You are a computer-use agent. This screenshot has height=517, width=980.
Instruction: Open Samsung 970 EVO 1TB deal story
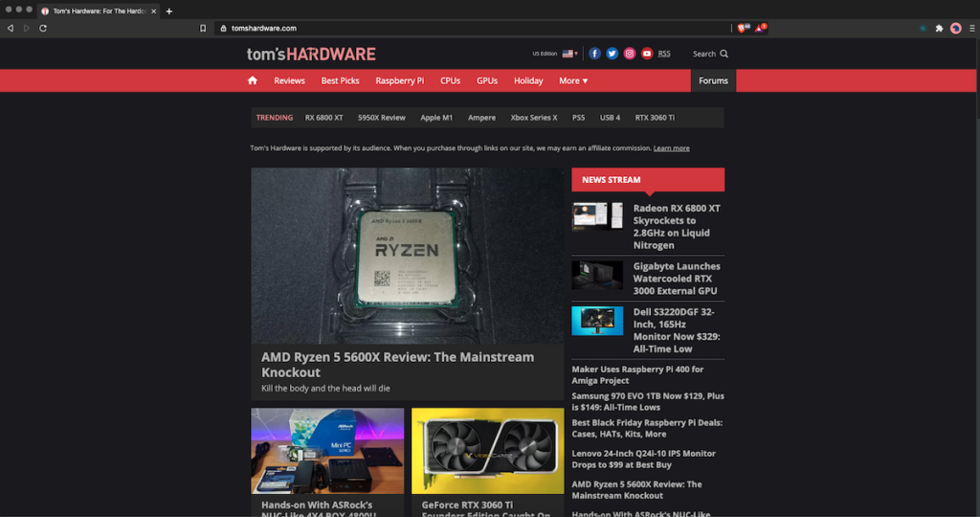[648, 401]
